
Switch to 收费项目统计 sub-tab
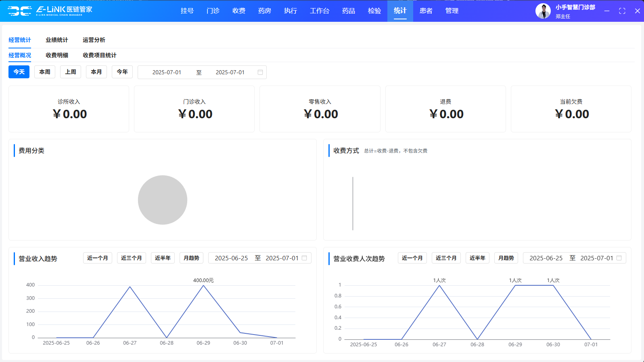pos(100,55)
